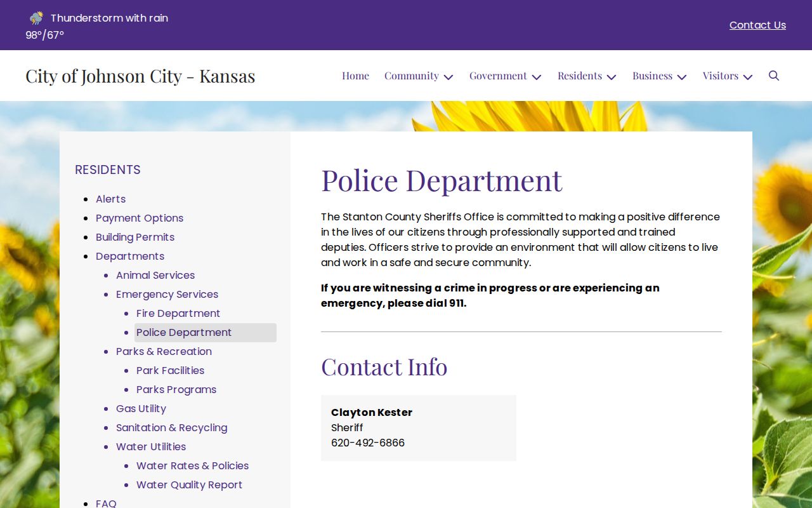
Task: Click the City of Johnson City - Kansas title
Action: click(140, 76)
